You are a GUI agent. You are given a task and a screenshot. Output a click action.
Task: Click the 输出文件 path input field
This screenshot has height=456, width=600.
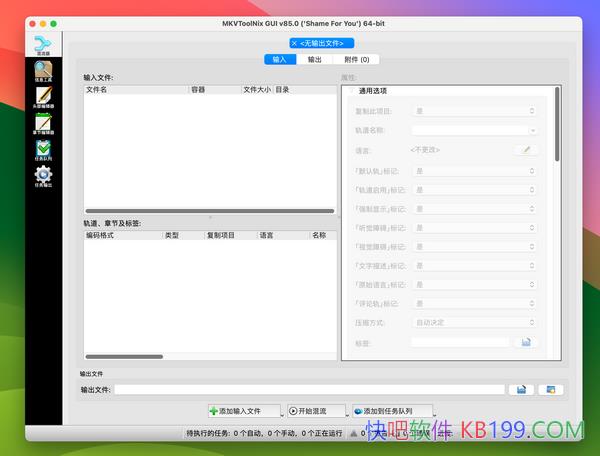(x=309, y=389)
